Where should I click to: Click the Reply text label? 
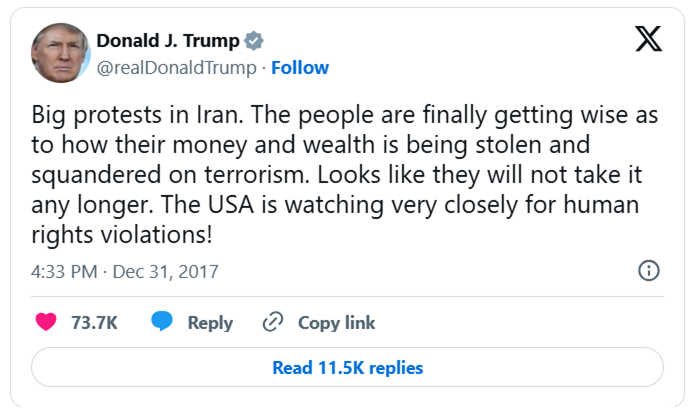(x=210, y=323)
